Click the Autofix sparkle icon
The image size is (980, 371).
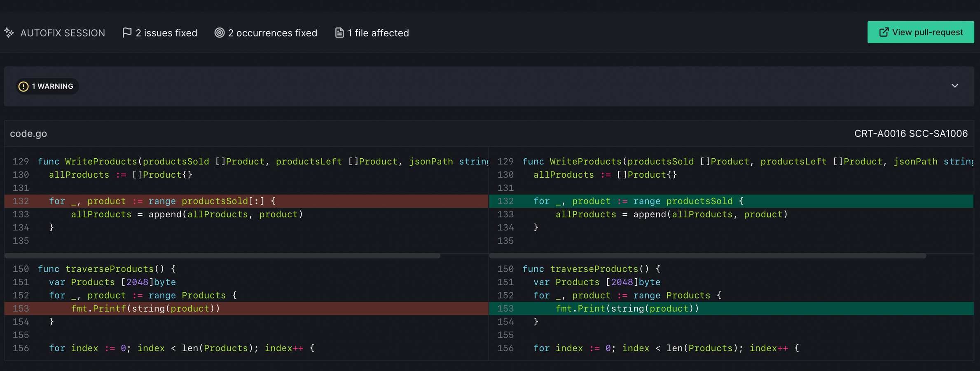pos(9,33)
